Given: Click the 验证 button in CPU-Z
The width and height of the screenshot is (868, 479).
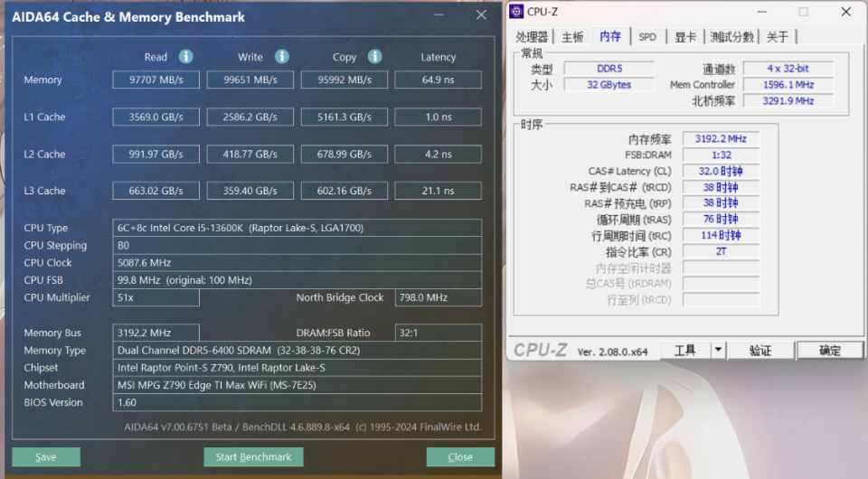Looking at the screenshot, I should point(760,350).
